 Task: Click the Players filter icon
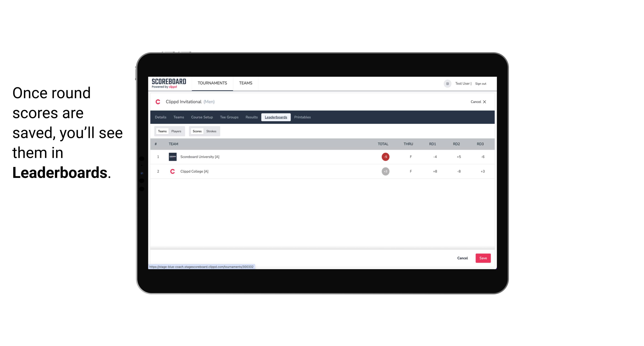(x=176, y=131)
